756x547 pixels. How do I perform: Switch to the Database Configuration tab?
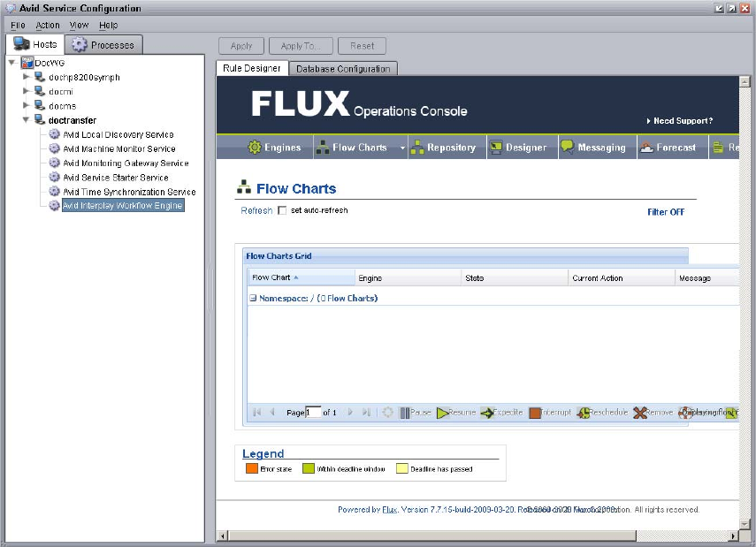coord(343,69)
